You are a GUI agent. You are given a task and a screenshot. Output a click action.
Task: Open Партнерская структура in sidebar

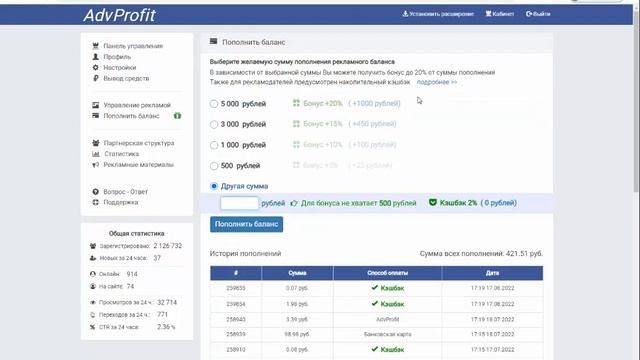139,143
